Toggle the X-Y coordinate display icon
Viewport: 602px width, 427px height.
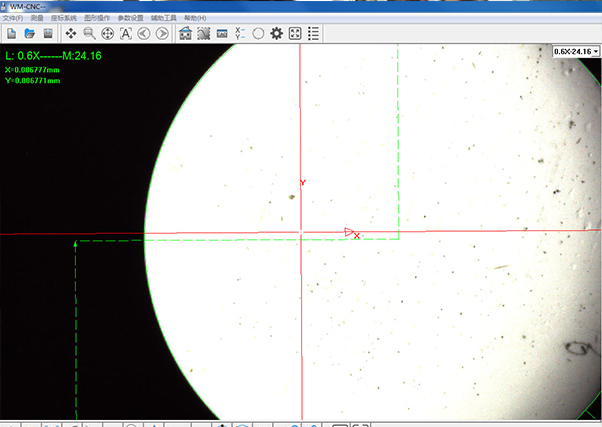[x=240, y=34]
